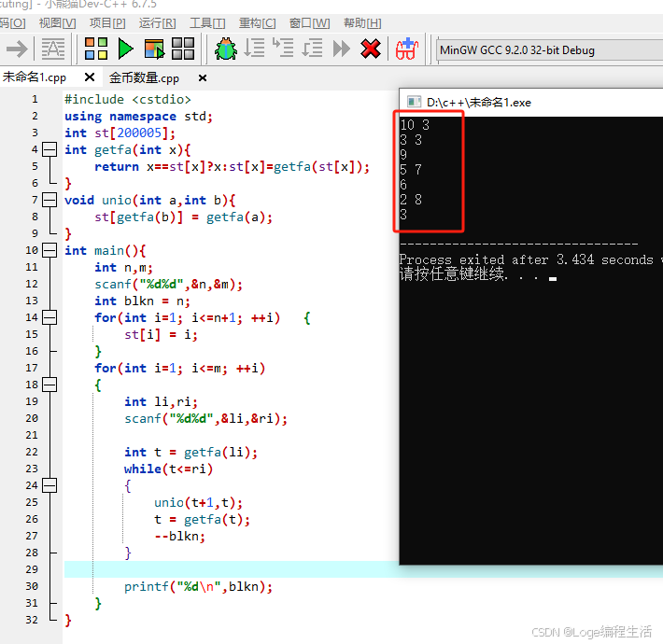Image resolution: width=663 pixels, height=644 pixels.
Task: Click the #include <cstdio> line
Action: (128, 99)
